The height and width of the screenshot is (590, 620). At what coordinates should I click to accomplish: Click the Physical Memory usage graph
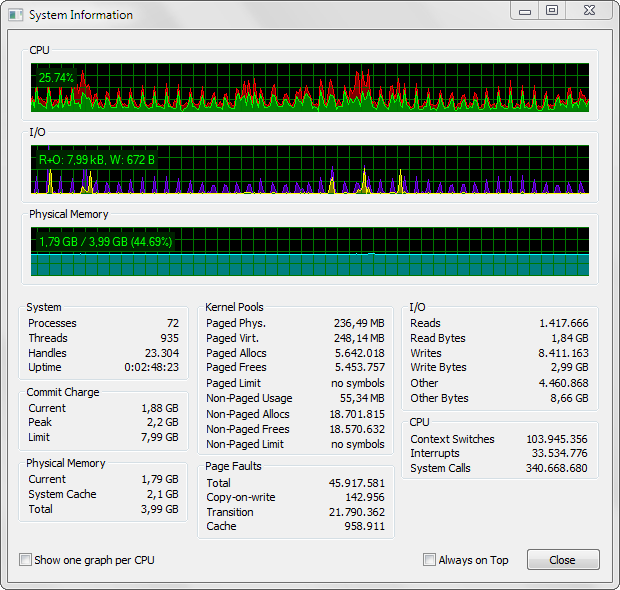pyautogui.click(x=310, y=251)
